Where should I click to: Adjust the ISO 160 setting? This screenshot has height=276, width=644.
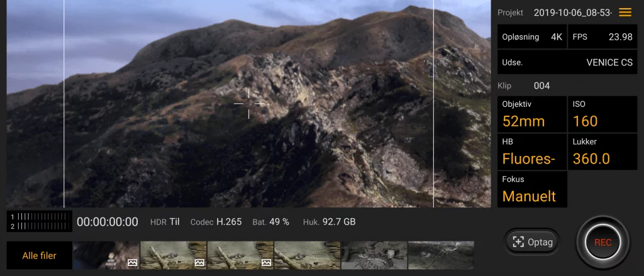(x=602, y=114)
